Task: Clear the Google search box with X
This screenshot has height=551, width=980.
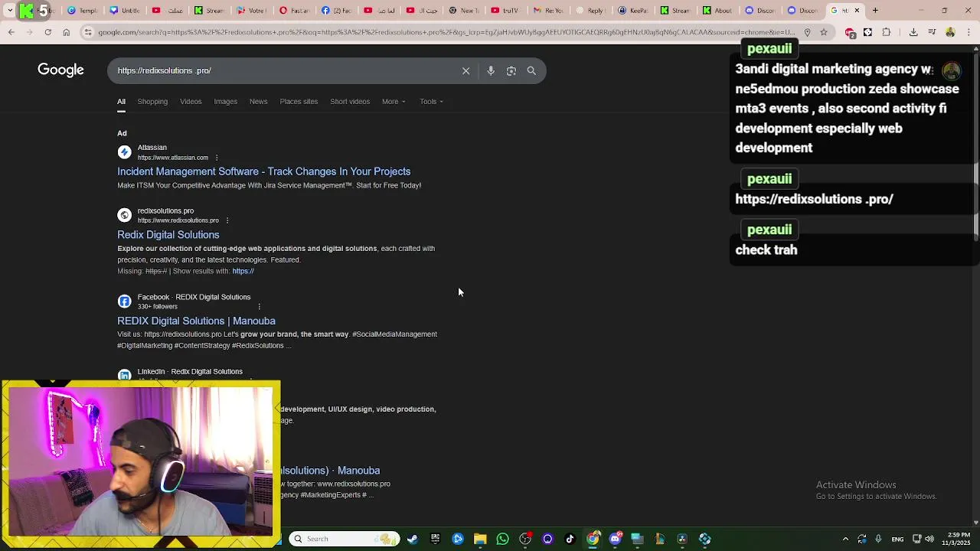Action: pos(465,70)
